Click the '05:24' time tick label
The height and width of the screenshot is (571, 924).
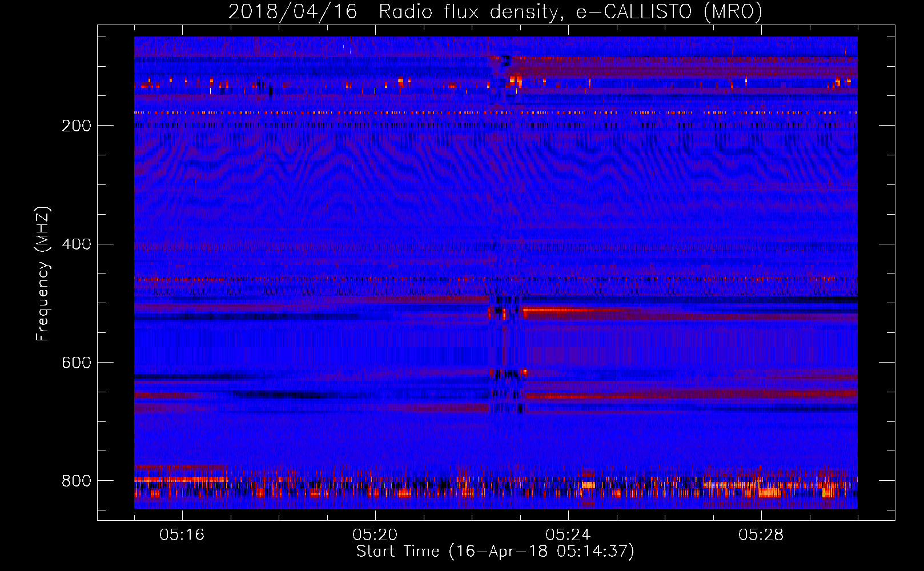click(568, 535)
